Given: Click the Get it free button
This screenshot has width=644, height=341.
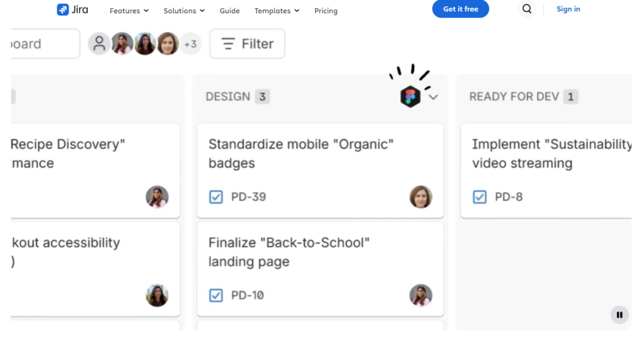Looking at the screenshot, I should click(460, 9).
